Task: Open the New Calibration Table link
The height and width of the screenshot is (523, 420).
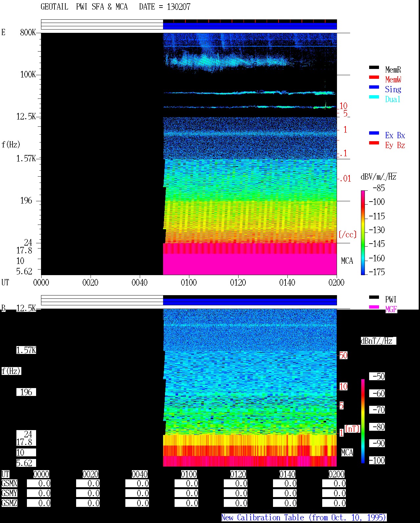Action: (x=304, y=517)
